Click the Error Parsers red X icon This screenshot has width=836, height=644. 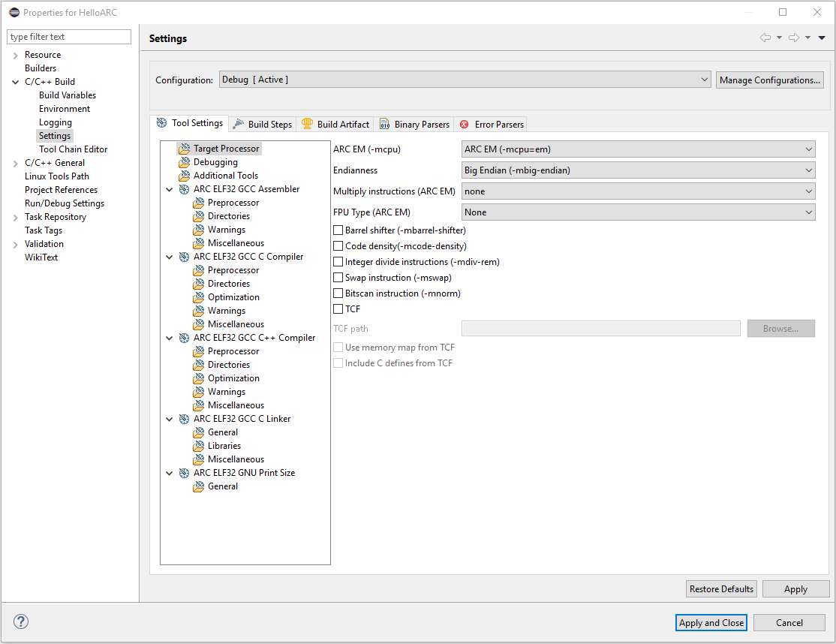tap(465, 124)
